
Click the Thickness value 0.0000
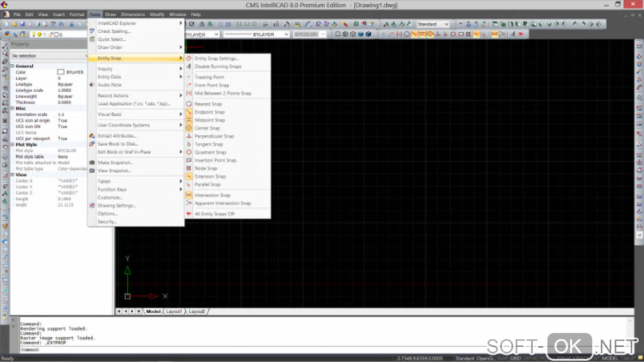(64, 102)
